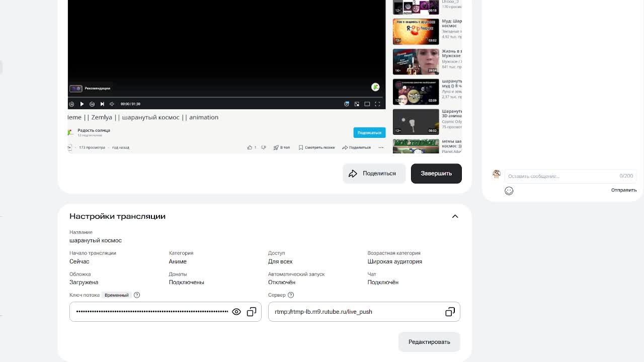Boost video with В топ
The width and height of the screenshot is (644, 362).
click(282, 147)
